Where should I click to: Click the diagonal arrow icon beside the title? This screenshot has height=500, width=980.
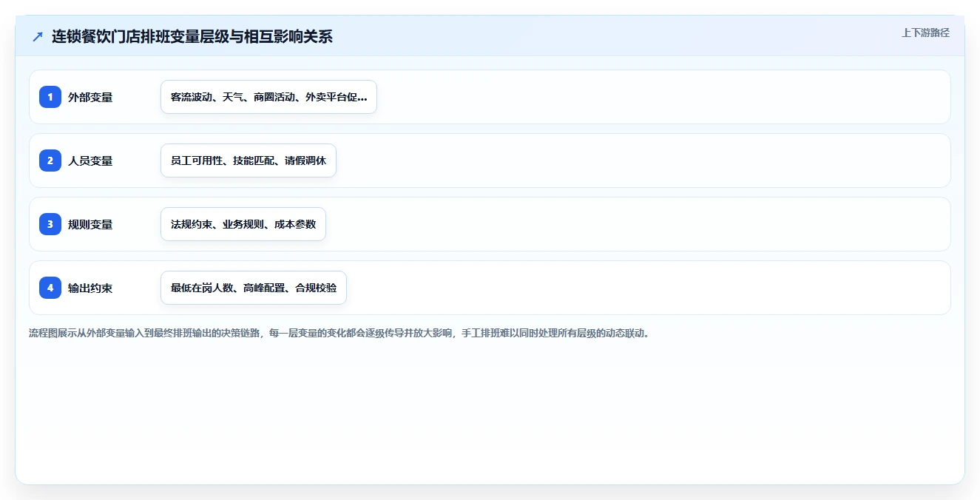tap(38, 36)
